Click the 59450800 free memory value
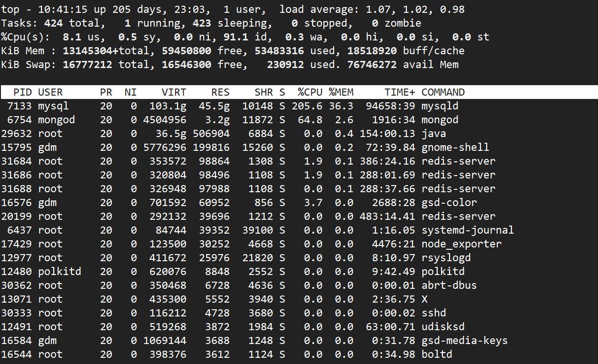The height and width of the screenshot is (364, 598). point(186,51)
